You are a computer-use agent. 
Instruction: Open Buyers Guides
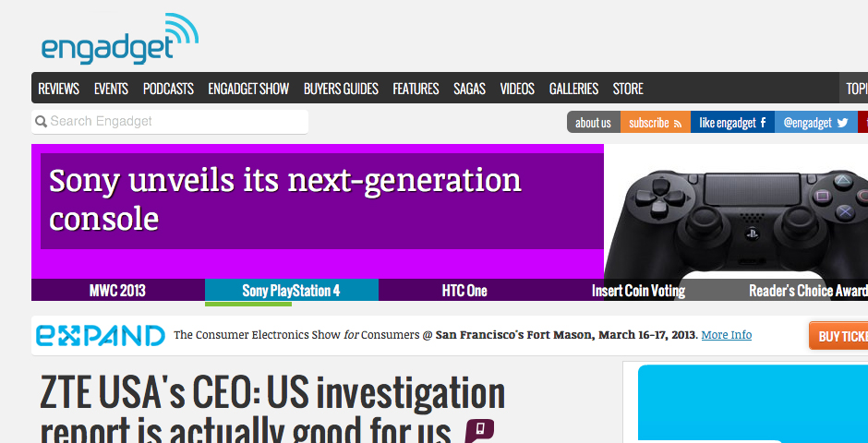[341, 89]
